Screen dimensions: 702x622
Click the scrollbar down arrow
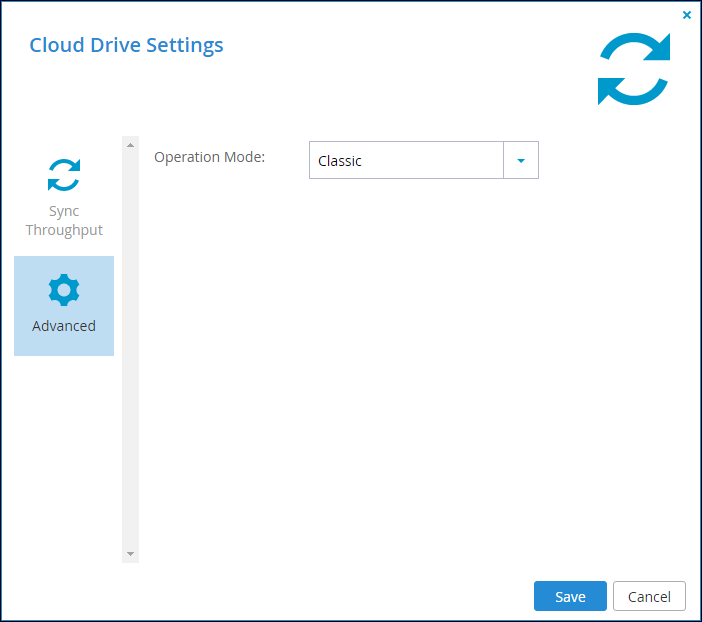(130, 554)
